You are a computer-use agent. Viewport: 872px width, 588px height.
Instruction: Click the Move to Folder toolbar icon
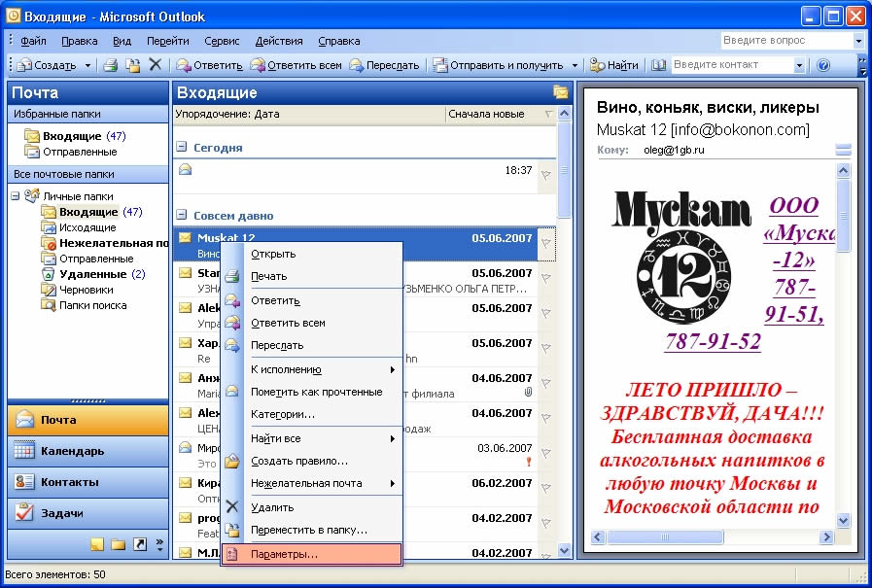[133, 65]
